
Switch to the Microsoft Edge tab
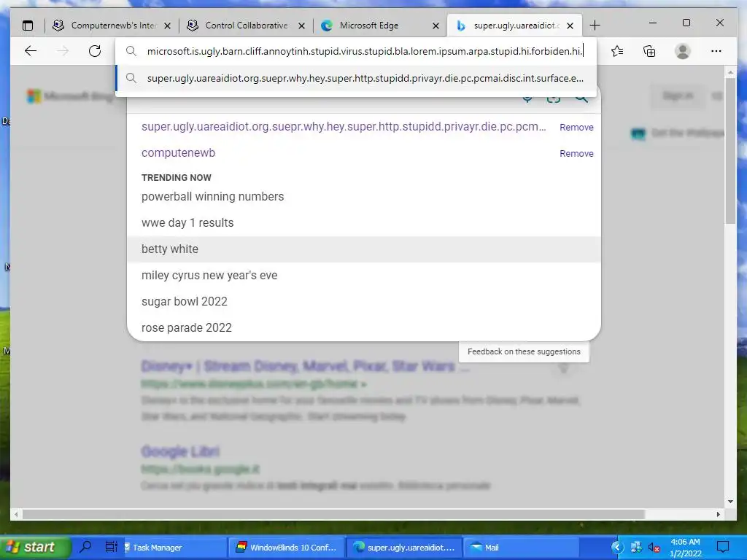coord(380,26)
